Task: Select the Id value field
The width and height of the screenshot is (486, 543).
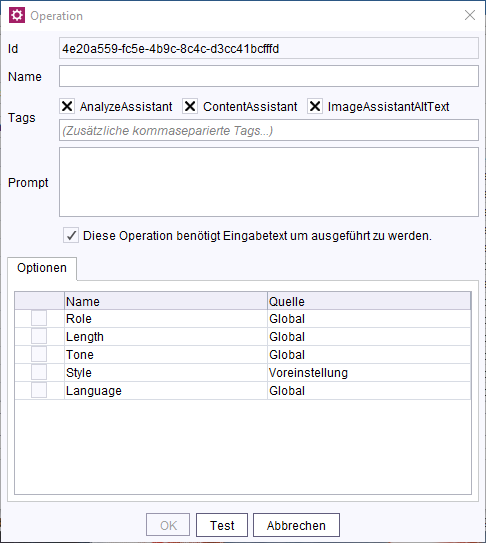Action: (269, 48)
